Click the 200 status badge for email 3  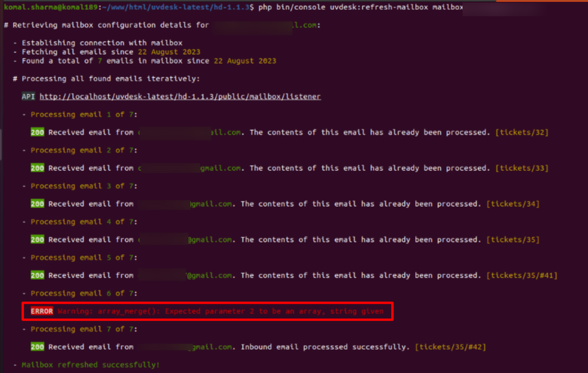(x=37, y=204)
